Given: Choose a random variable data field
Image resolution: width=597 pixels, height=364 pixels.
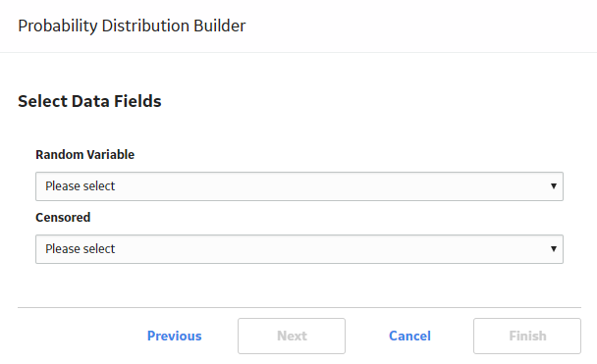Looking at the screenshot, I should pyautogui.click(x=299, y=186).
